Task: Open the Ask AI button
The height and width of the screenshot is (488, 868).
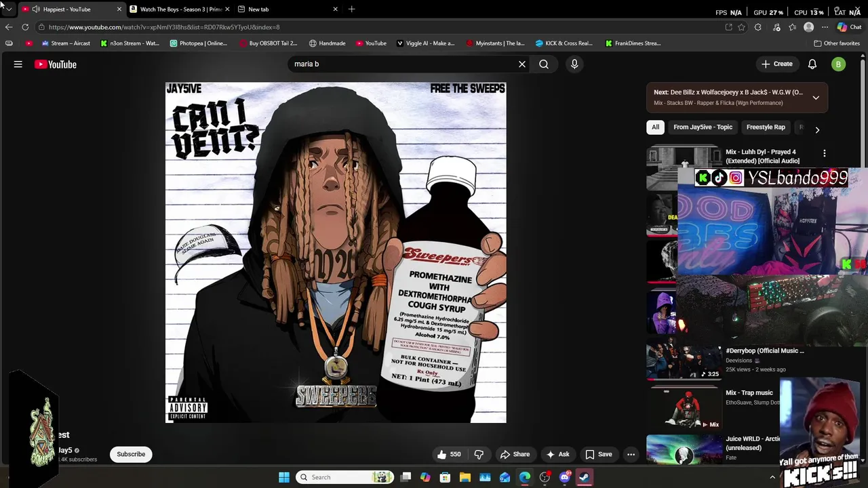Action: click(558, 454)
